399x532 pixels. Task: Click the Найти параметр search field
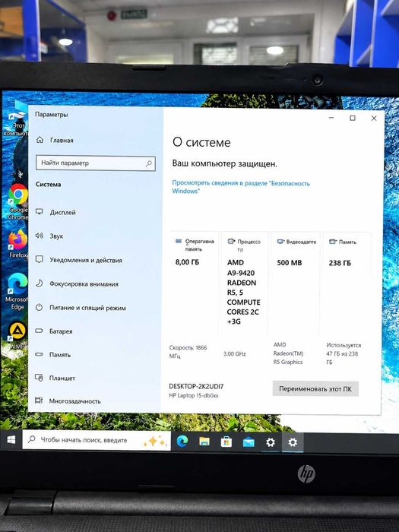[x=96, y=163]
